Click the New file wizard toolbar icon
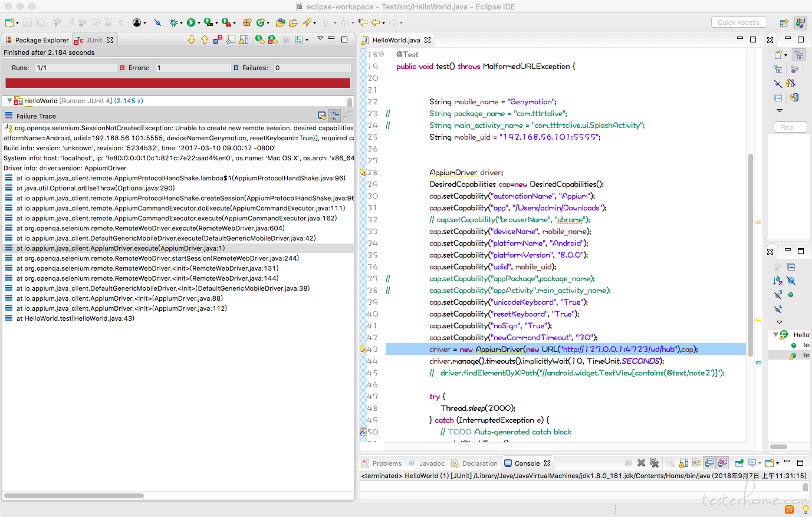This screenshot has width=812, height=517. [9, 22]
